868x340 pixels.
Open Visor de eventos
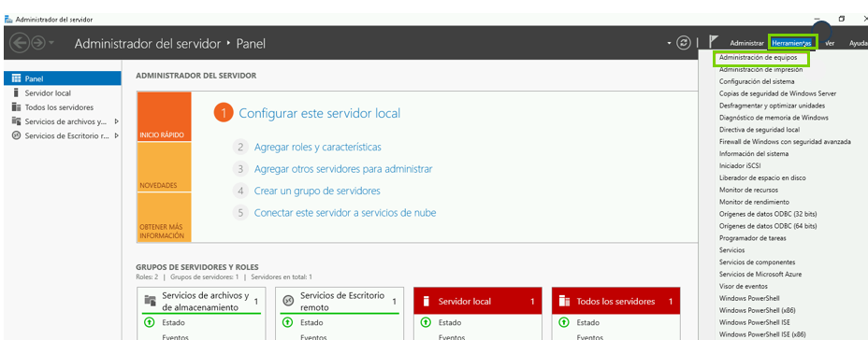tap(743, 287)
